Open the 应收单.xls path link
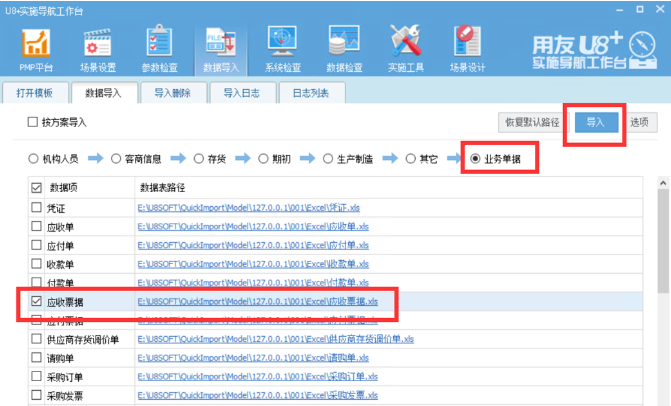This screenshot has width=671, height=406. coord(253,227)
